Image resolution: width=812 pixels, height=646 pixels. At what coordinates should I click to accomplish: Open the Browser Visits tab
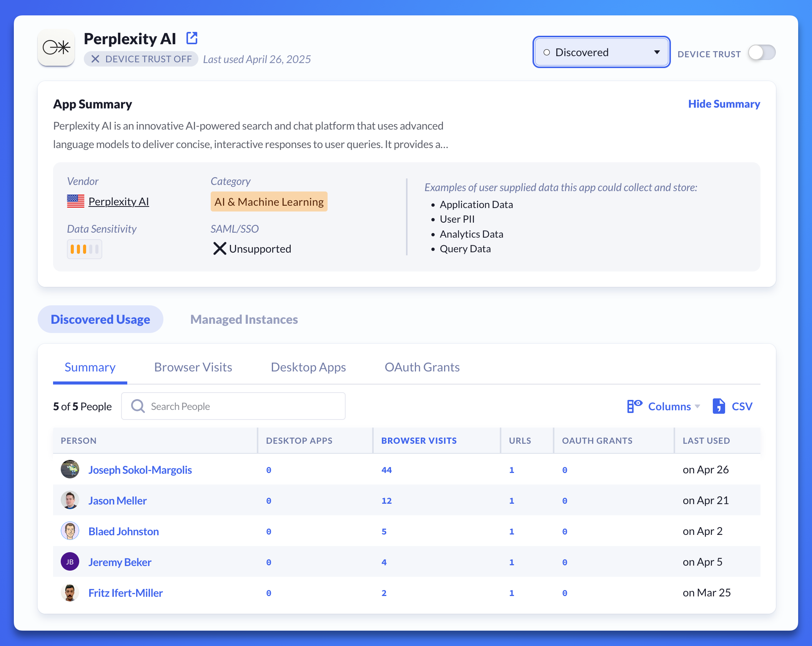click(193, 367)
